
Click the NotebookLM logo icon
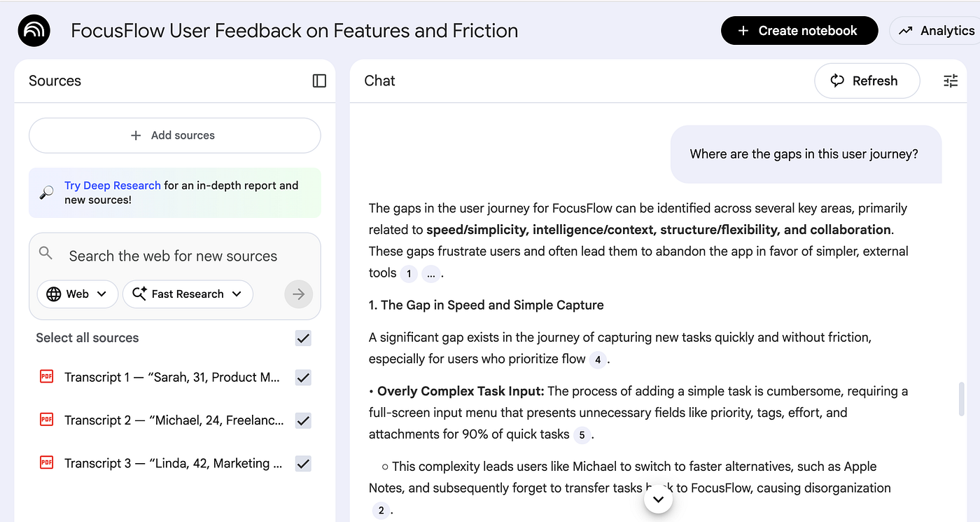click(34, 31)
